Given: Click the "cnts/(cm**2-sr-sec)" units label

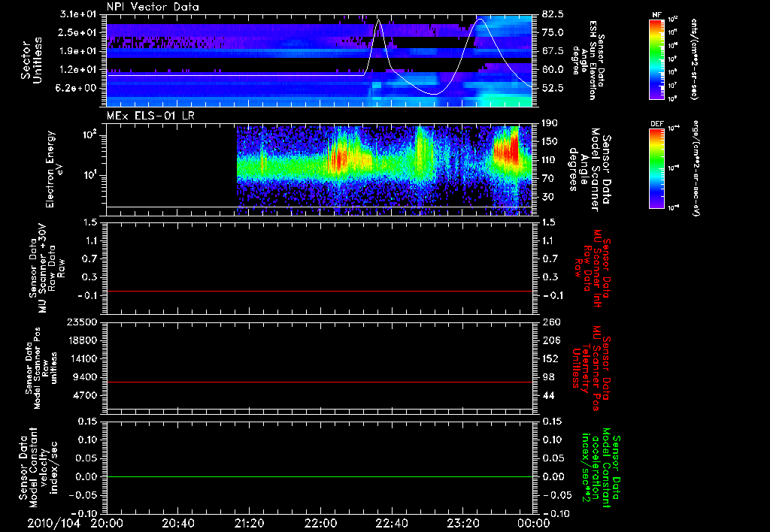Looking at the screenshot, I should point(694,59).
